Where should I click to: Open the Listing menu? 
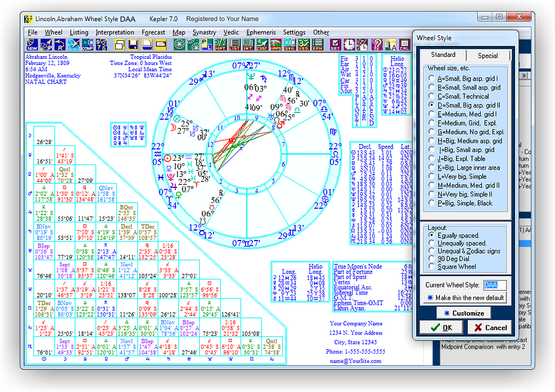pos(79,32)
